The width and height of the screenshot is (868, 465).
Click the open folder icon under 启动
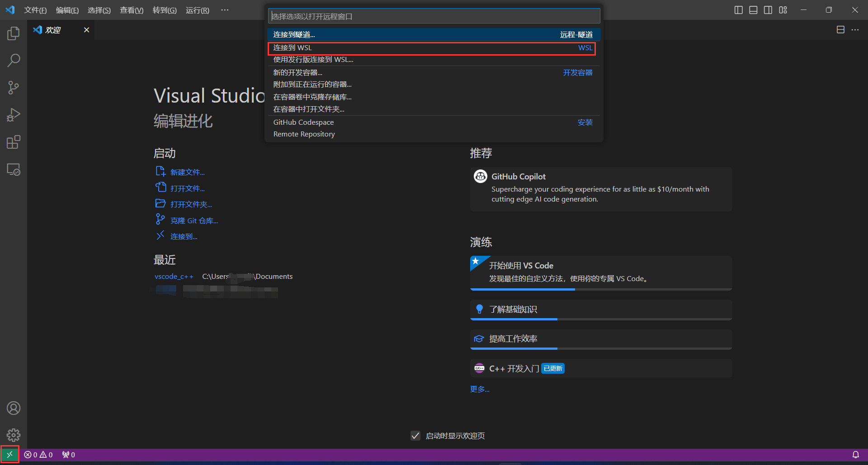(160, 203)
